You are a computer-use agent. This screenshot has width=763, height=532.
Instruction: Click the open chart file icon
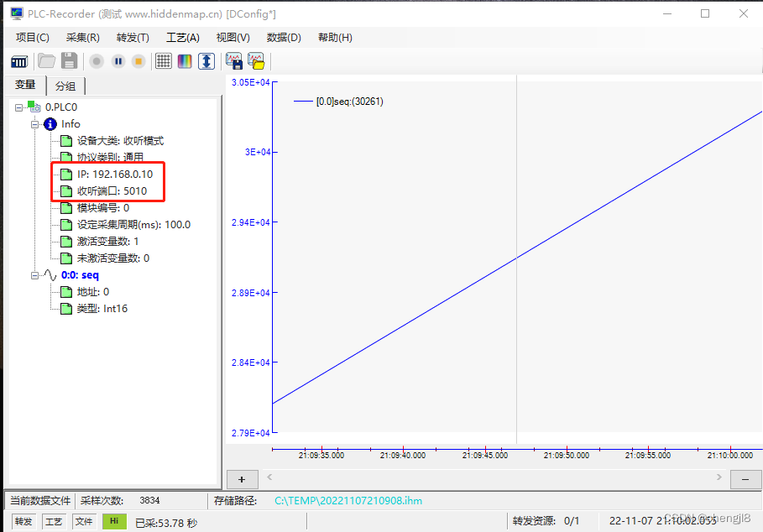click(x=256, y=61)
